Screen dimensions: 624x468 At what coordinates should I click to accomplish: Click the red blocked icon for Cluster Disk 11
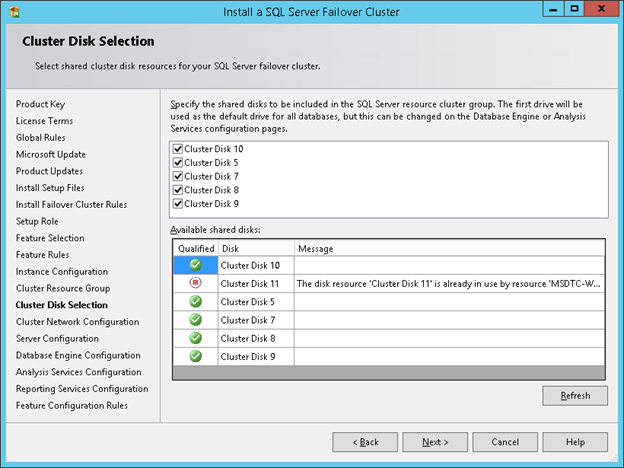click(x=195, y=283)
